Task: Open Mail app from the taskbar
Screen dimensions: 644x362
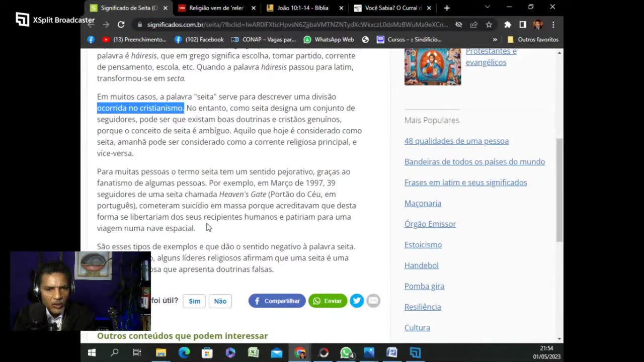Action: [x=277, y=352]
